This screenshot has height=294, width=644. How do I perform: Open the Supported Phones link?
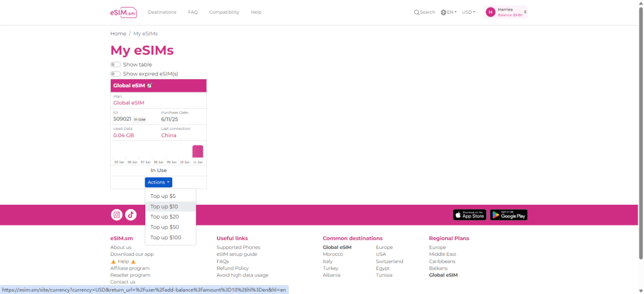point(238,248)
